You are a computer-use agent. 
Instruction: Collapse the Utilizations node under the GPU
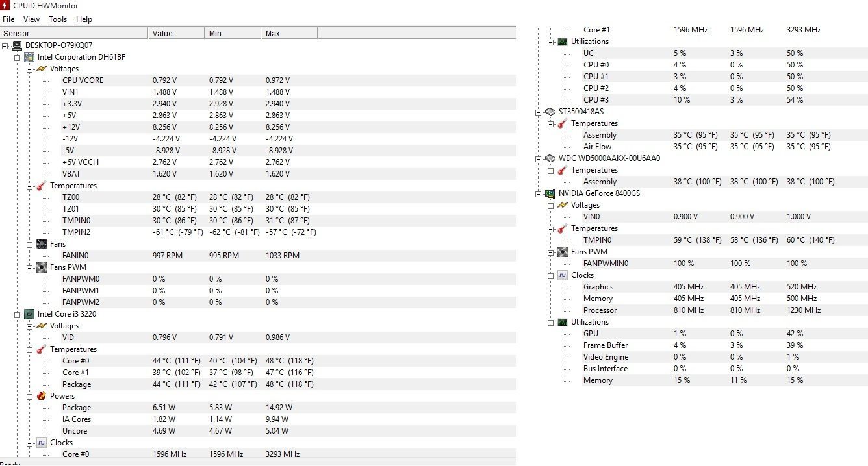(x=551, y=322)
